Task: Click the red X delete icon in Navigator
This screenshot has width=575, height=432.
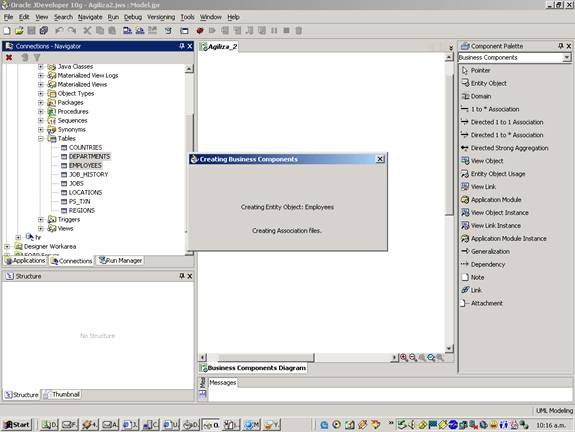Action: (9, 58)
